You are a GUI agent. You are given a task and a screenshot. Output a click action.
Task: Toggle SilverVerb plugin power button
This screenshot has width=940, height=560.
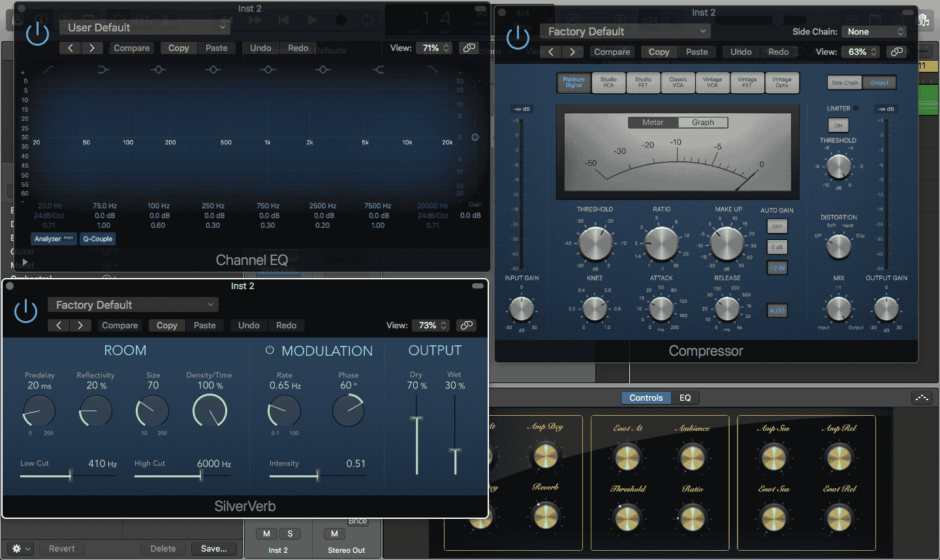point(25,311)
